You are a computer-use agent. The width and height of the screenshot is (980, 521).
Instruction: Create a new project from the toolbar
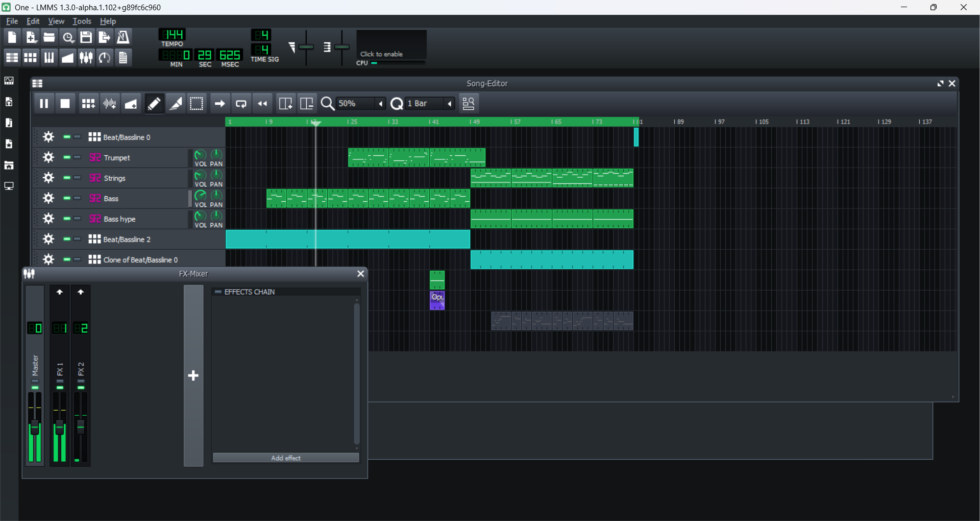pos(12,37)
